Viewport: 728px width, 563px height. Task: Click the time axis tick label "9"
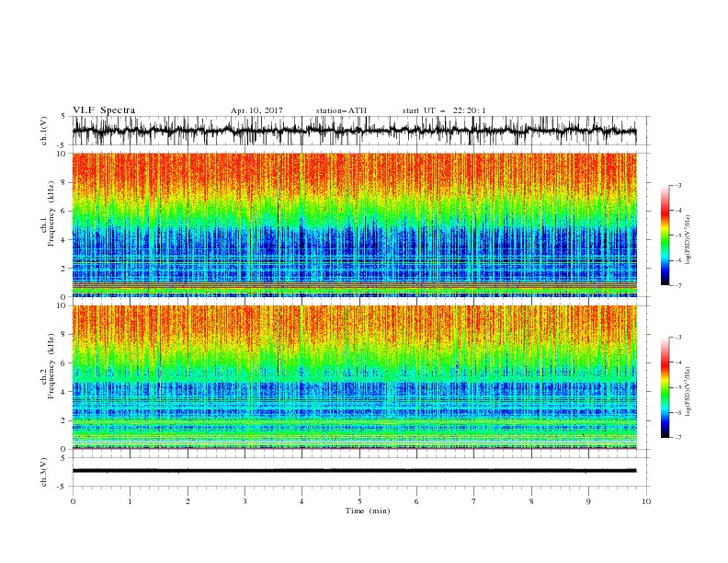(588, 501)
